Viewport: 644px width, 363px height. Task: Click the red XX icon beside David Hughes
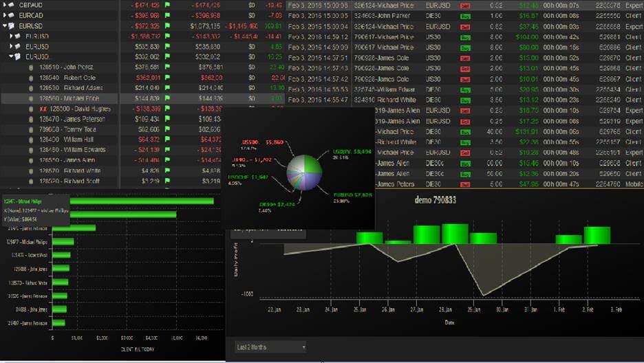click(x=43, y=110)
